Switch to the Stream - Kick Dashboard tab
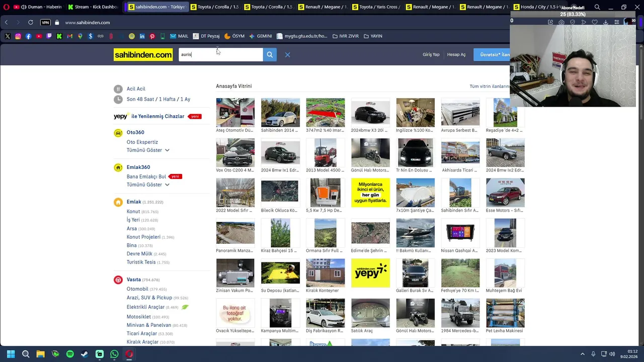This screenshot has width=644, height=362. (93, 7)
